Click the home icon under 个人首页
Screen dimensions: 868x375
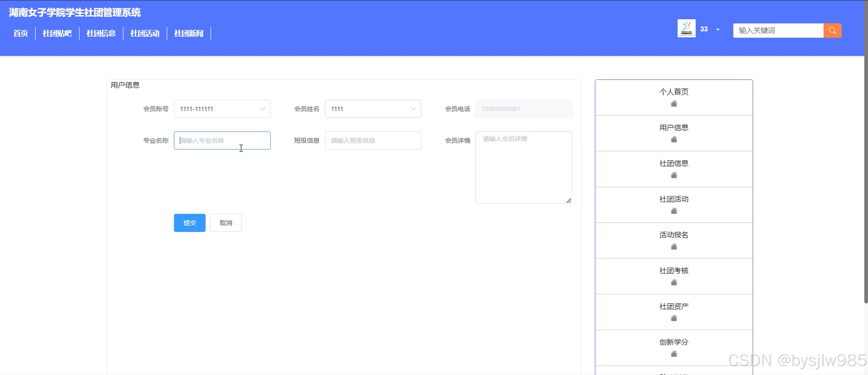point(674,103)
